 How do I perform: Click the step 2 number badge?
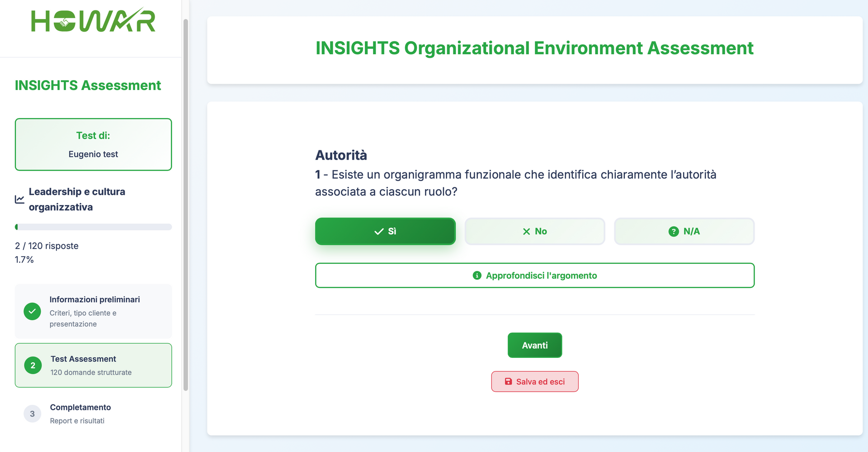[x=33, y=365]
